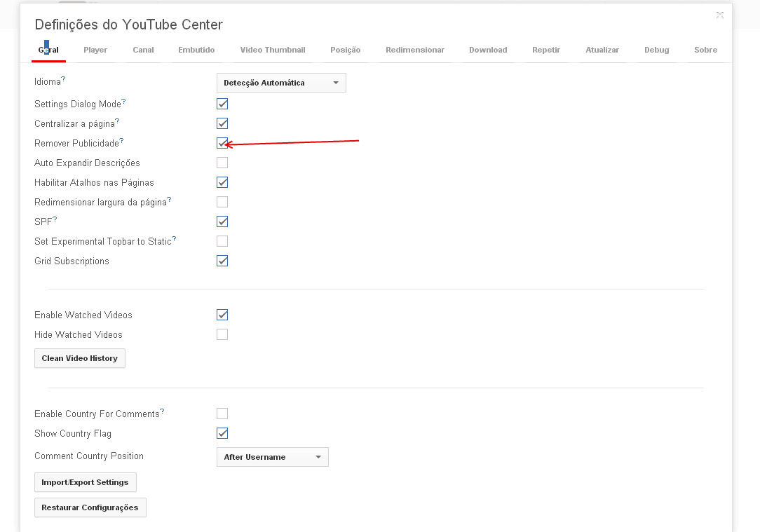Click the Comment Country Position label
The width and height of the screenshot is (760, 532).
click(89, 456)
